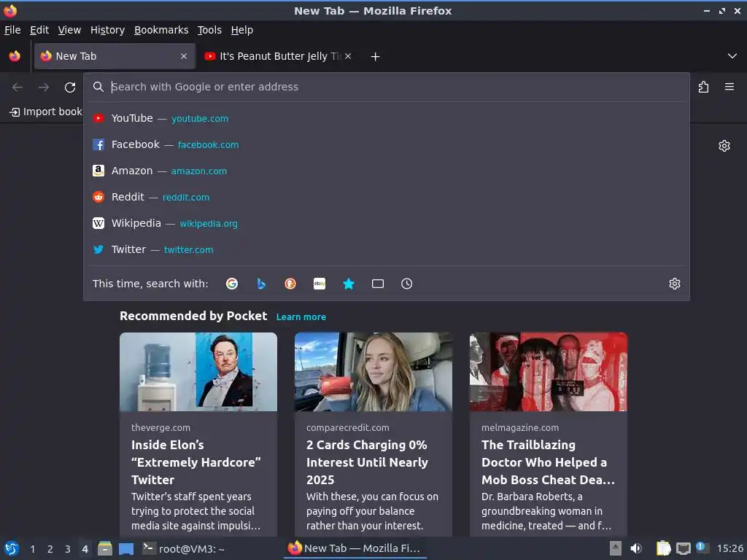Open the Help menu

pyautogui.click(x=242, y=30)
